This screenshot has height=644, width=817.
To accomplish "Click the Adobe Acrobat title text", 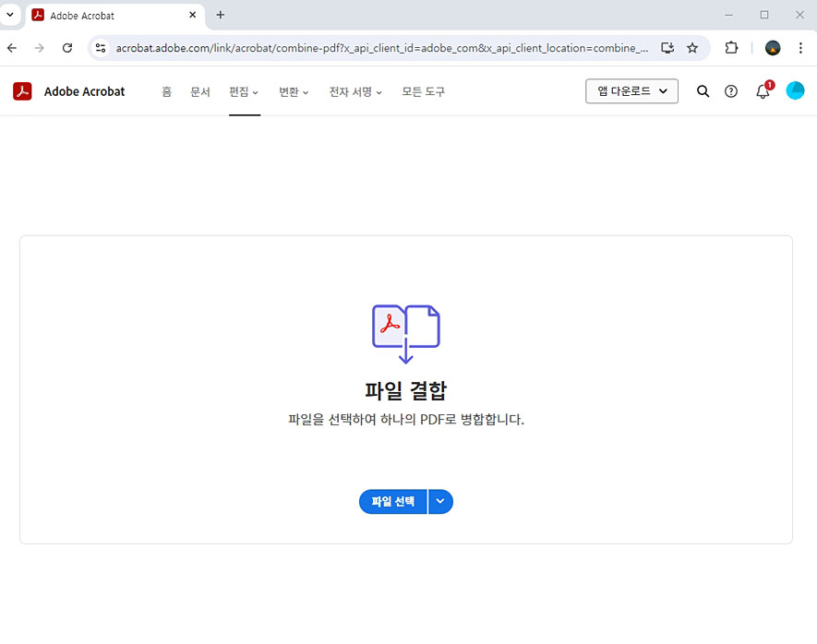I will (84, 91).
